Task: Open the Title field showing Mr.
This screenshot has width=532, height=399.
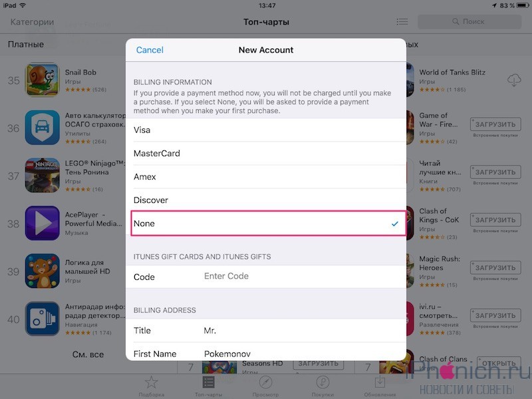Action: (x=265, y=331)
